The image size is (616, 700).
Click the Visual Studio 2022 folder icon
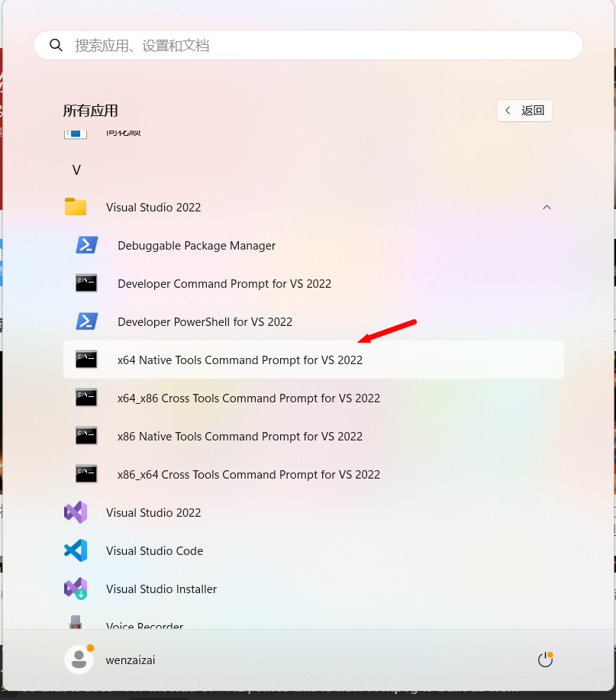pyautogui.click(x=75, y=207)
